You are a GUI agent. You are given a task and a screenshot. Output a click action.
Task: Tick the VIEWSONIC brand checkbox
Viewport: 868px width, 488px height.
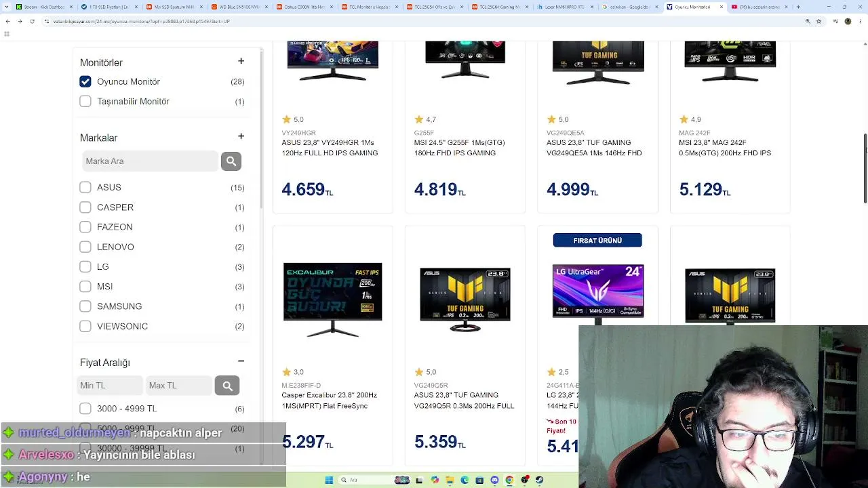pos(85,327)
